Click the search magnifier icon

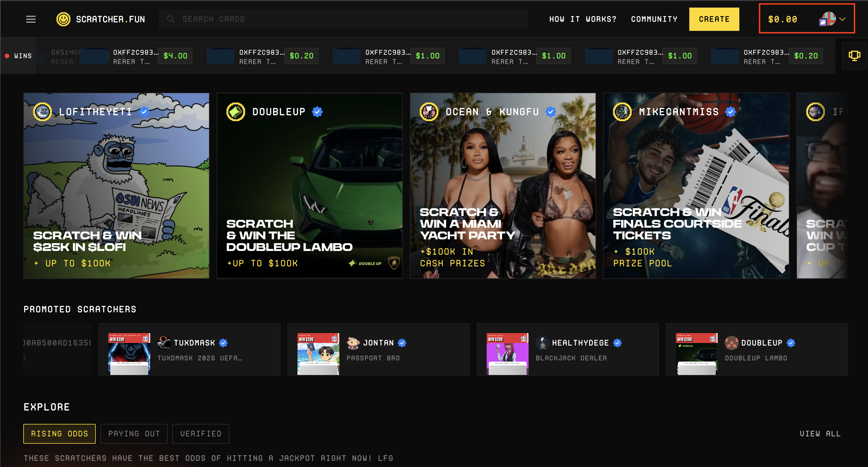point(171,19)
